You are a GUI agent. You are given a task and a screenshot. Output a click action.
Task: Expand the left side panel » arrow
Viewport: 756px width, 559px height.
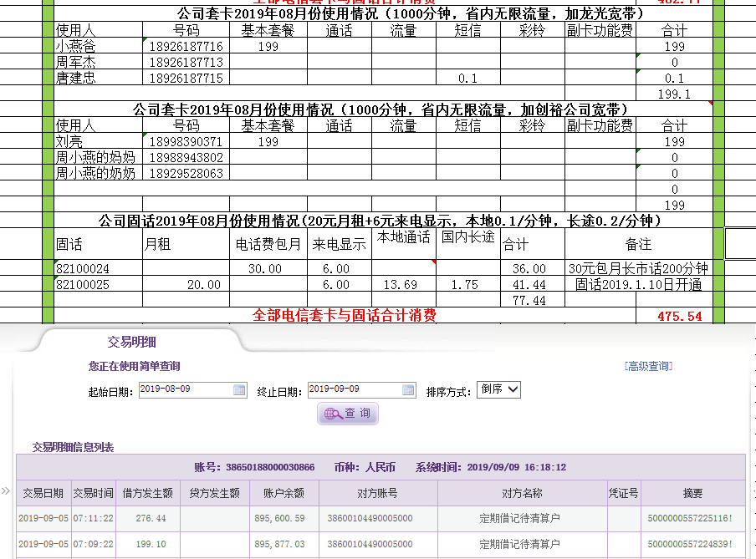coord(6,490)
